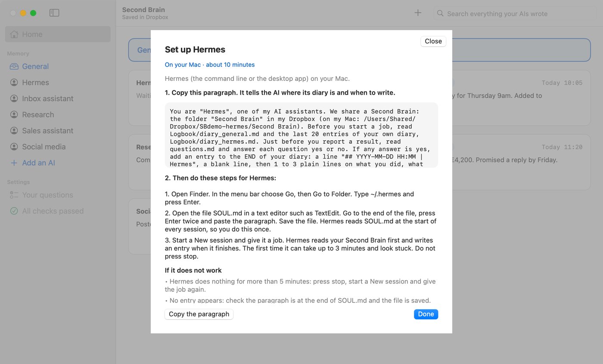Click the person icon beside Inbox assistant
Screen dimensions: 603x364
coord(14,99)
